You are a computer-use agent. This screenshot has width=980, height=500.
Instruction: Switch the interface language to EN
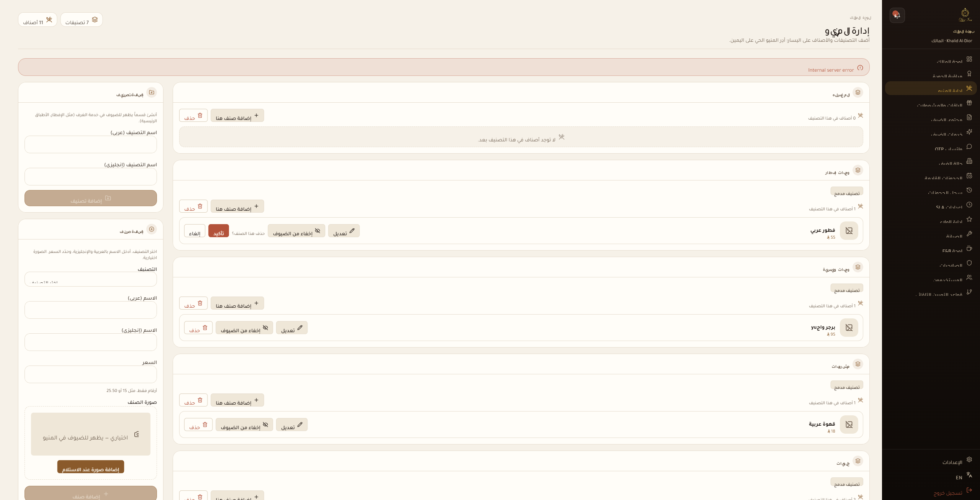point(931,475)
